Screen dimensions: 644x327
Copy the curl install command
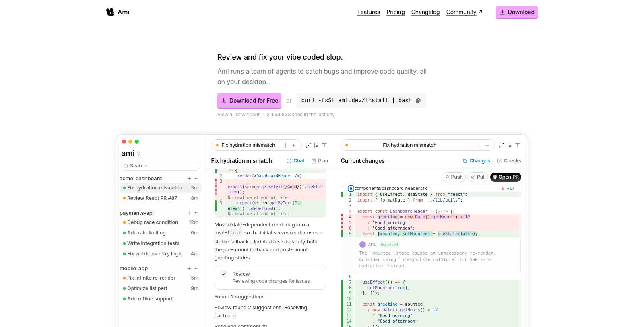click(x=418, y=101)
